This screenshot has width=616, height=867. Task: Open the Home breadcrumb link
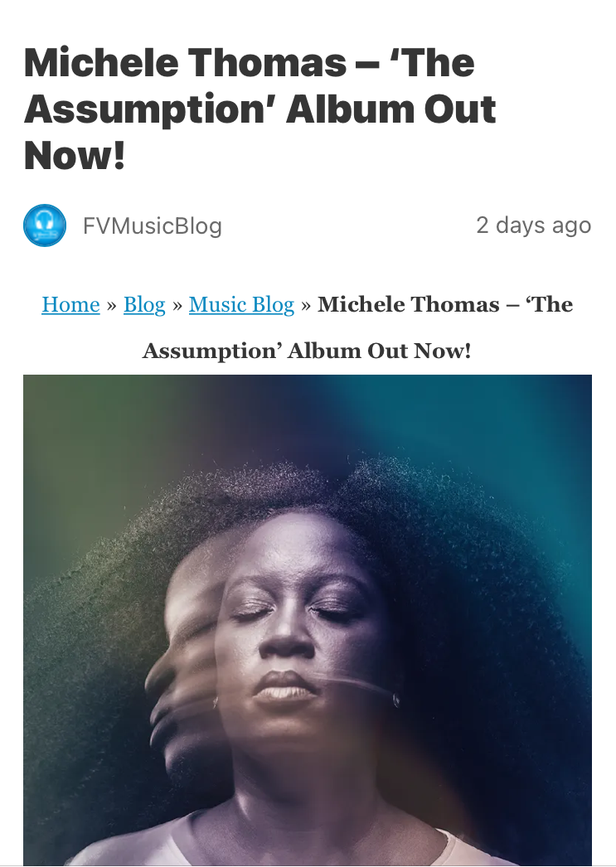coord(70,305)
